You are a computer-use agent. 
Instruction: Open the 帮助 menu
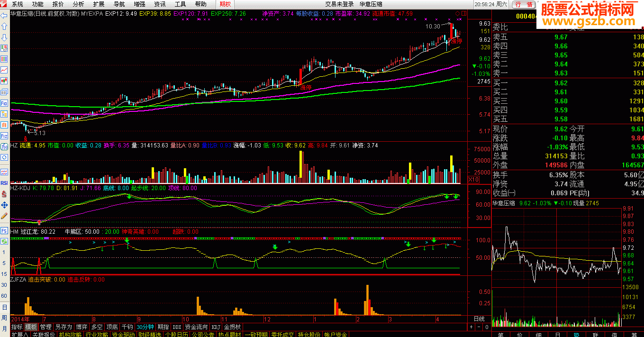[x=200, y=4]
